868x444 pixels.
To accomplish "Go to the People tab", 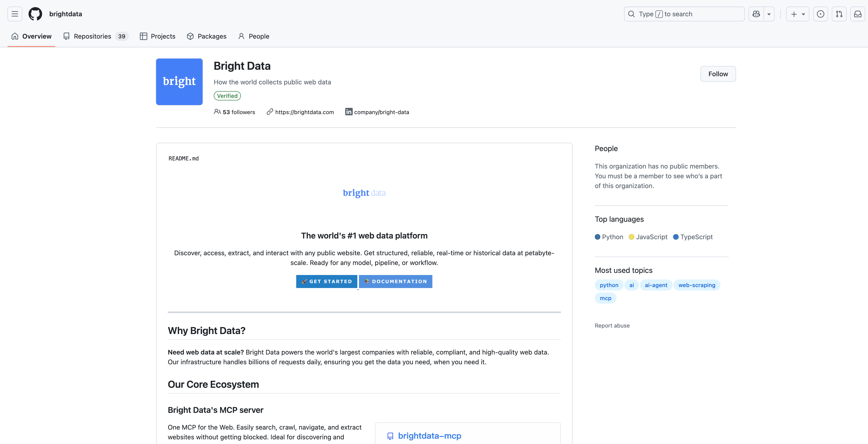I will point(253,36).
